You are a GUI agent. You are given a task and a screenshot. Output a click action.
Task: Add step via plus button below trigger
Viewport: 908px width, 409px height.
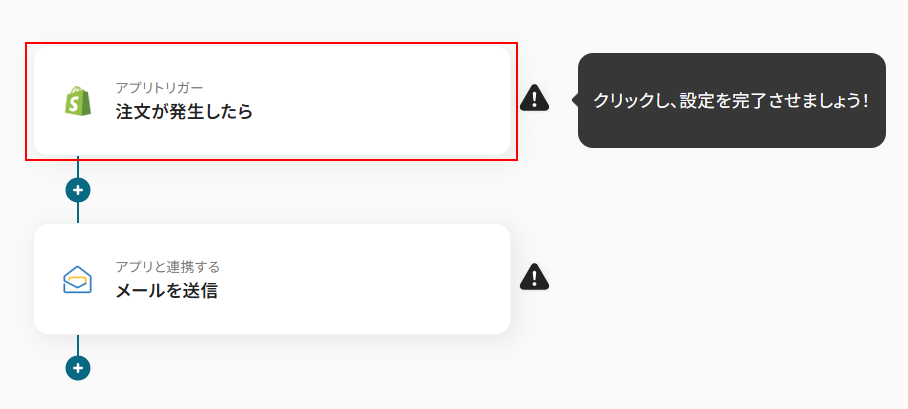(78, 189)
